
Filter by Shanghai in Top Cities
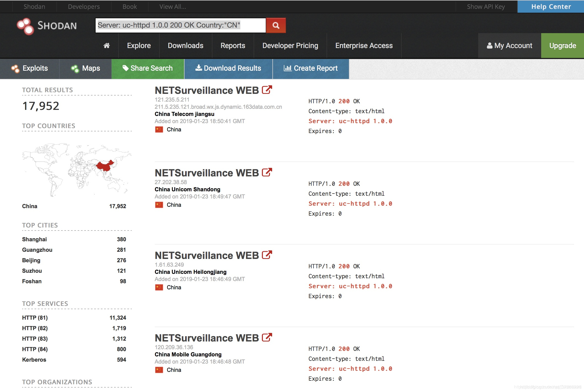click(34, 239)
